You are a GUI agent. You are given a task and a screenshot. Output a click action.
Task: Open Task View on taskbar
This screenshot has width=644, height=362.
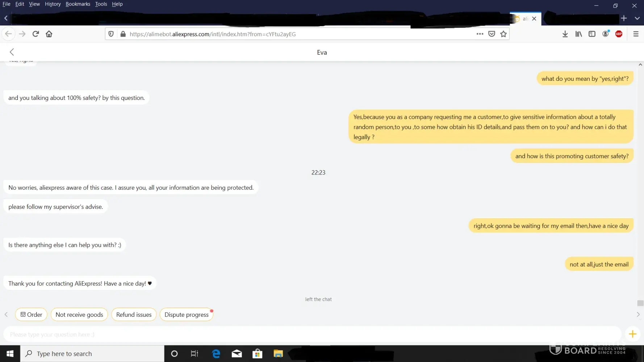195,354
